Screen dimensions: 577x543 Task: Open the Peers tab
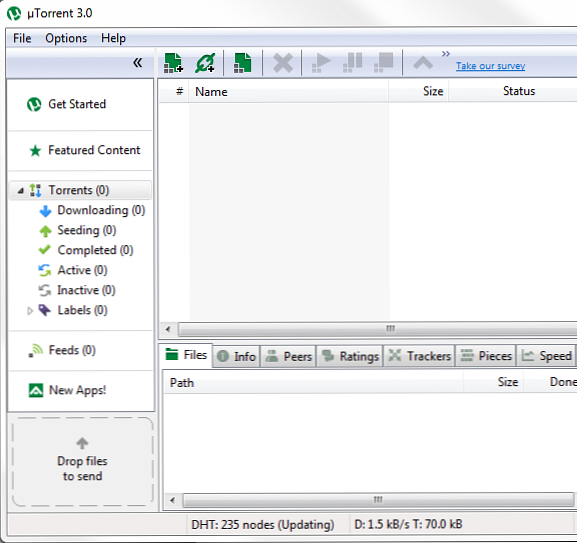coord(288,356)
